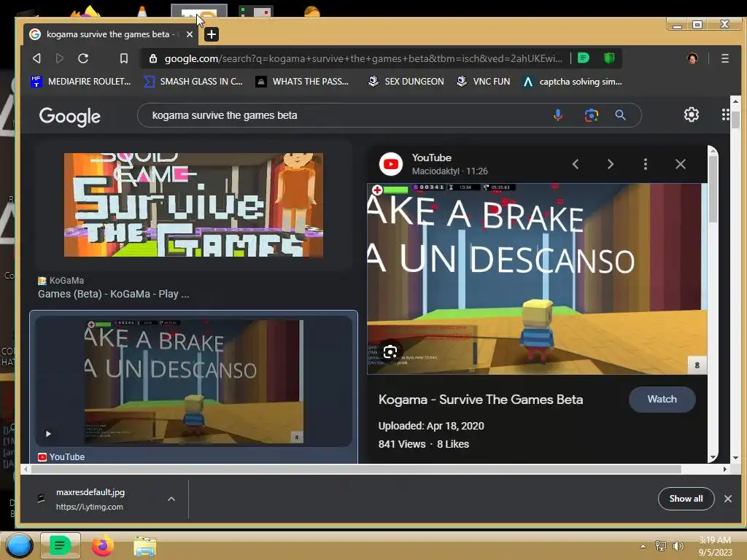Open SMASH GLASS IN C... bookmark
The height and width of the screenshot is (560, 747).
tap(193, 82)
